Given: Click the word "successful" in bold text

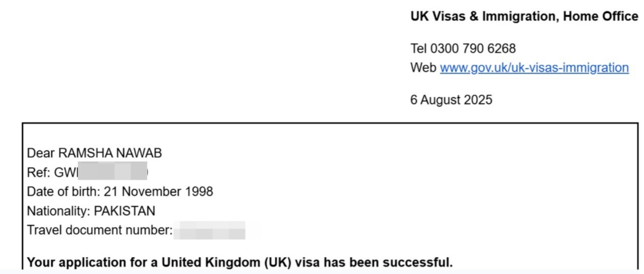Looking at the screenshot, I should pos(420,262).
